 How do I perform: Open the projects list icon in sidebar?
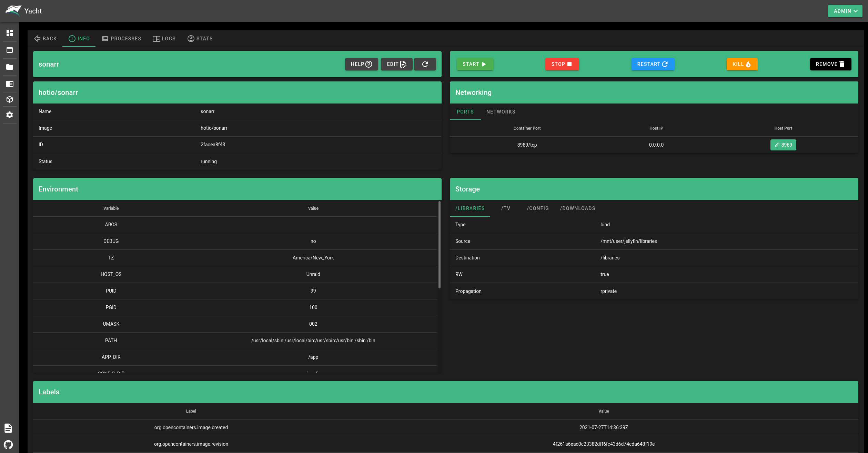click(x=10, y=84)
